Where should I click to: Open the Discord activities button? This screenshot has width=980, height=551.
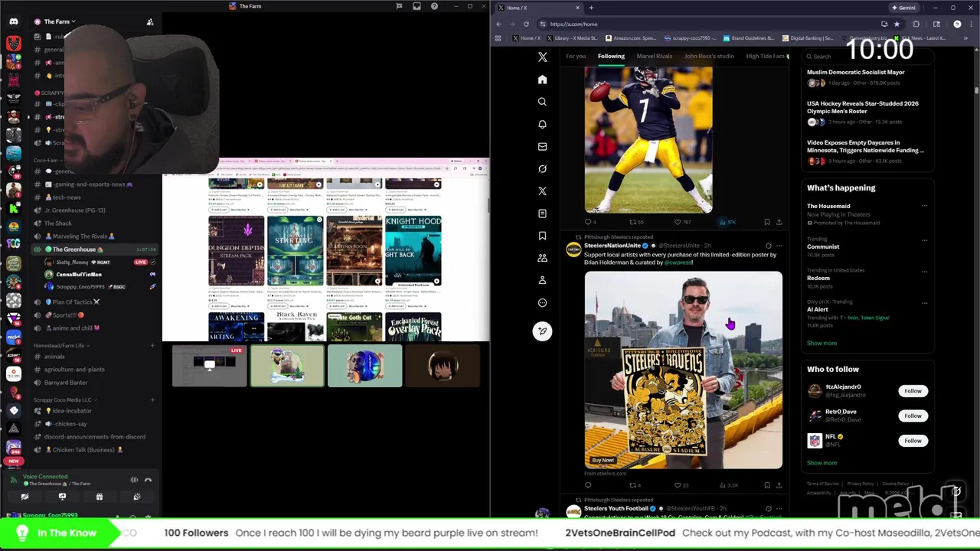click(100, 497)
